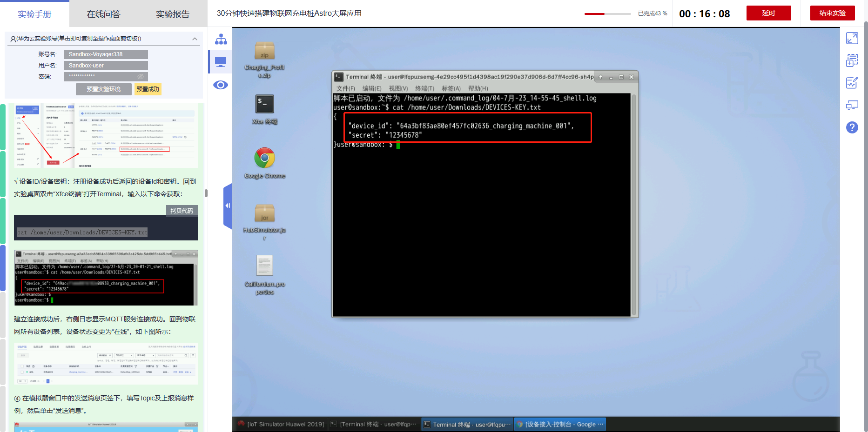868x432 pixels.
Task: Open 设备接入-控制台 Google Chrome taskbar item
Action: [560, 424]
